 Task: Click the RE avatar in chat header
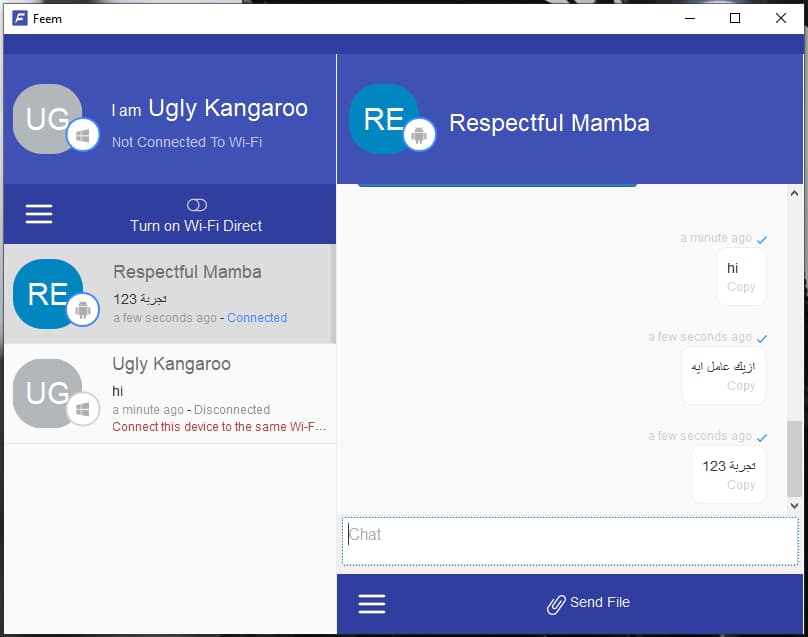point(384,119)
